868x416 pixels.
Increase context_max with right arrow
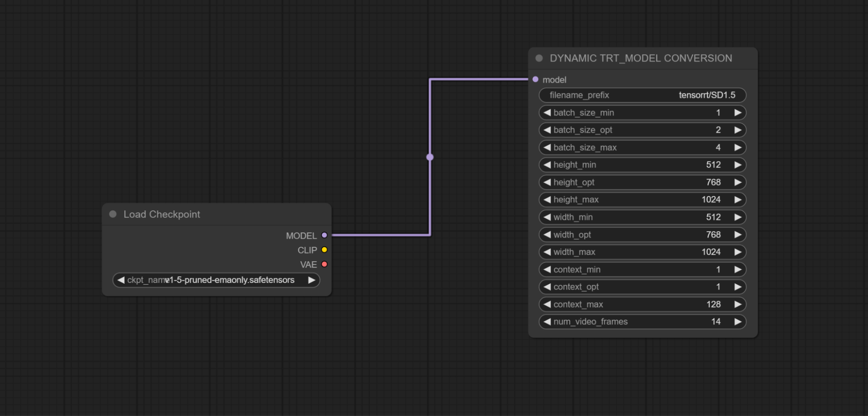[x=738, y=305]
